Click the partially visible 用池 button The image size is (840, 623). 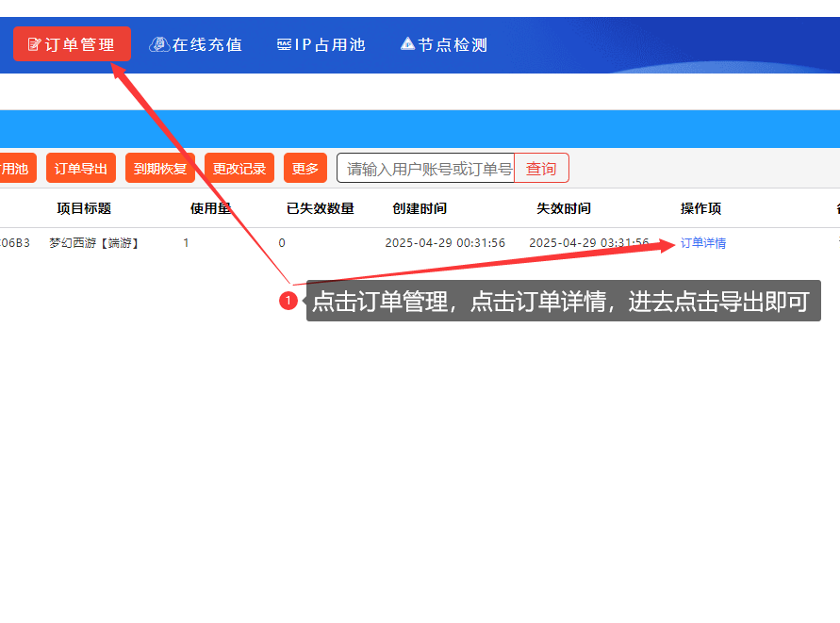coord(16,169)
